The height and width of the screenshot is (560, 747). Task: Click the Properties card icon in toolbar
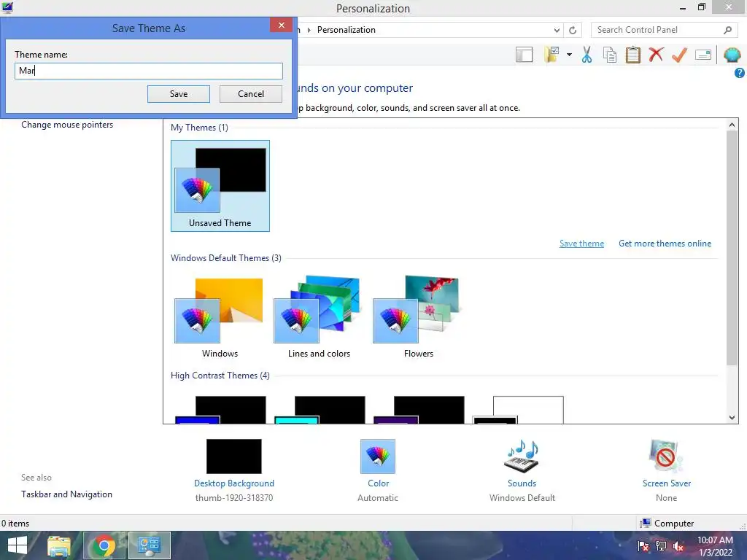703,55
